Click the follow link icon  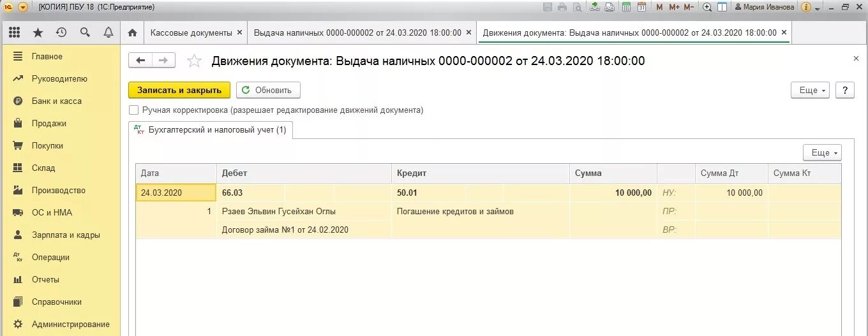pyautogui.click(x=610, y=7)
